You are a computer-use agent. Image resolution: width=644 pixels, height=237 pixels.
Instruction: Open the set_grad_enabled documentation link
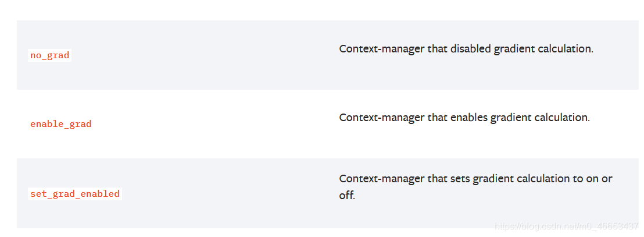(74, 194)
